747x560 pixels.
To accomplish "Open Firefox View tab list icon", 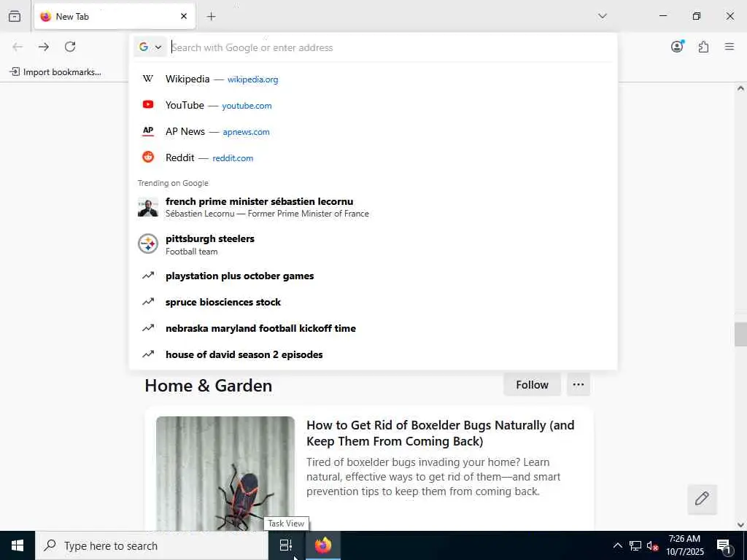I will pyautogui.click(x=15, y=16).
